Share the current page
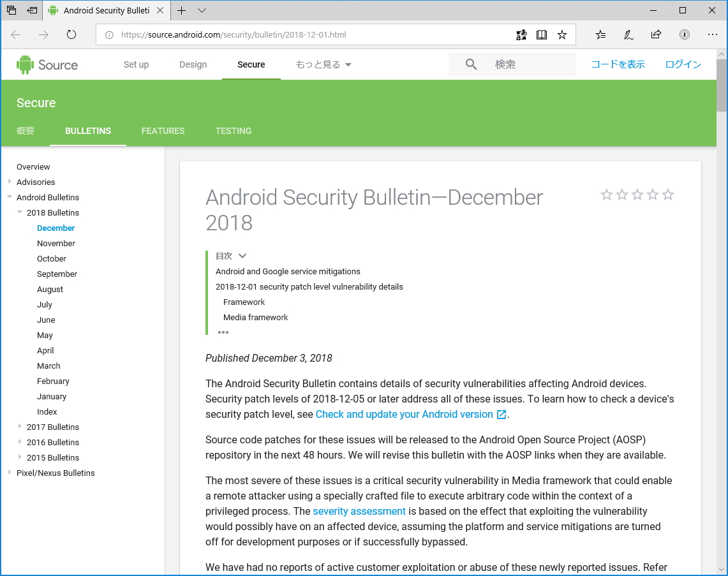This screenshot has width=728, height=576. click(x=656, y=34)
